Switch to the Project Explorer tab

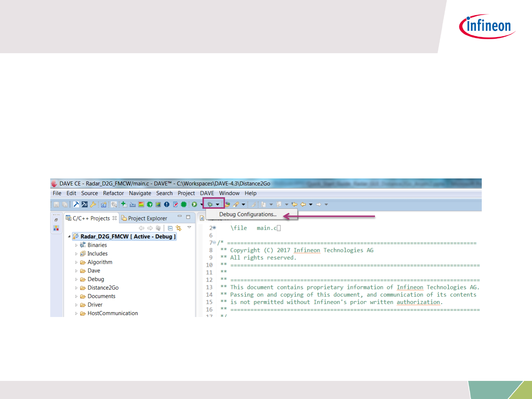click(x=144, y=218)
